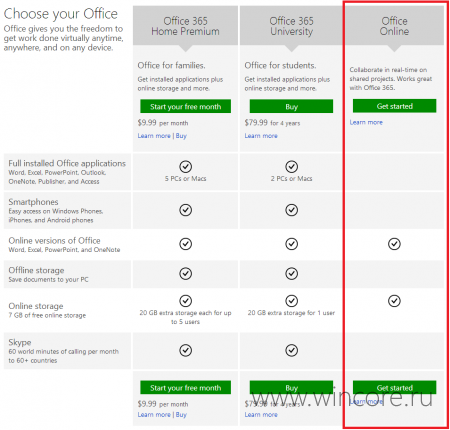Click Office Online checkmark for Online versions of Office
The image size is (450, 430).
coord(394,244)
